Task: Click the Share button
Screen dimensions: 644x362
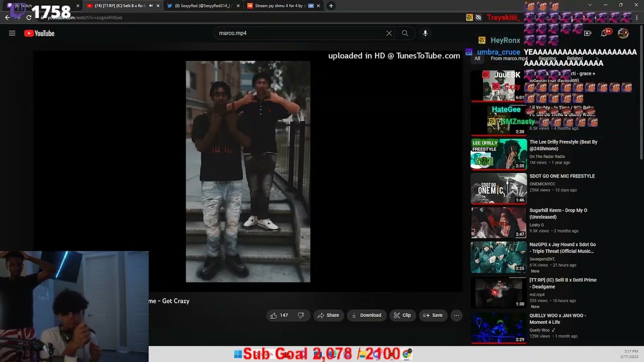Action: click(x=328, y=315)
